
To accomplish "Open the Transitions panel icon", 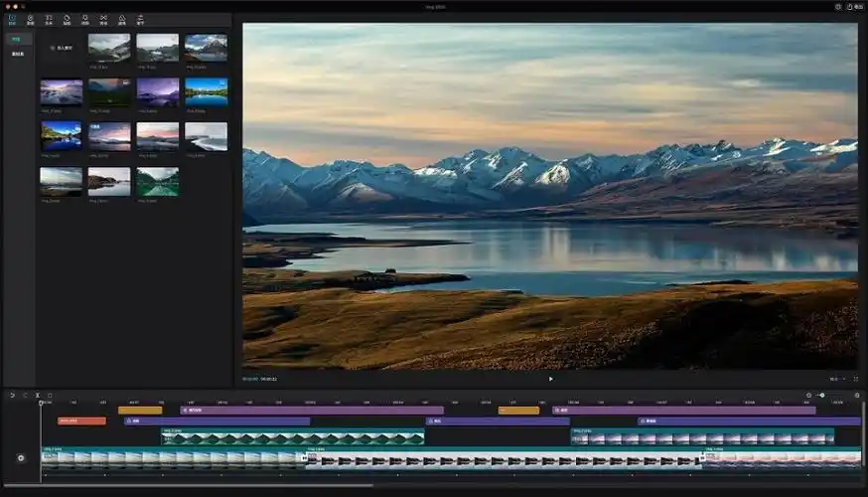I will coord(103,19).
